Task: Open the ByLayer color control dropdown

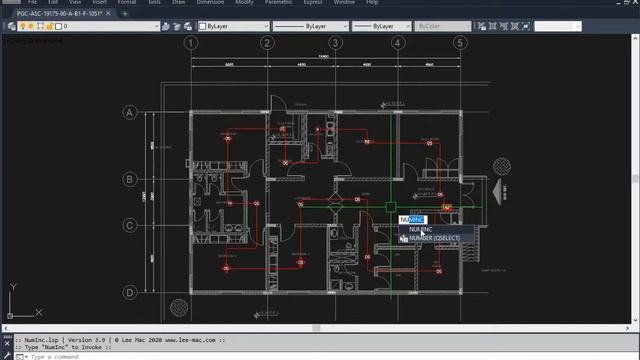Action: [x=233, y=27]
